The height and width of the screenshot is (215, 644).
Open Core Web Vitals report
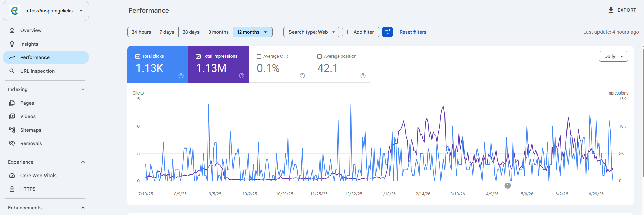[46, 176]
